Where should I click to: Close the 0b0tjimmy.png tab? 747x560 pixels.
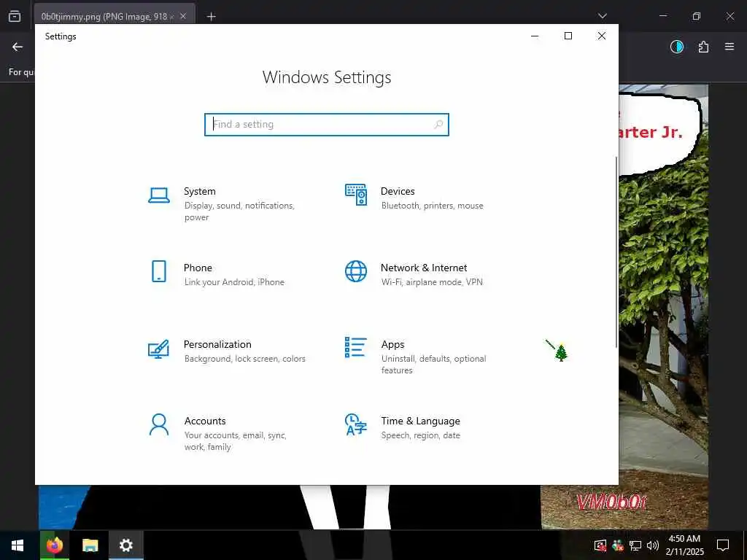tap(183, 17)
